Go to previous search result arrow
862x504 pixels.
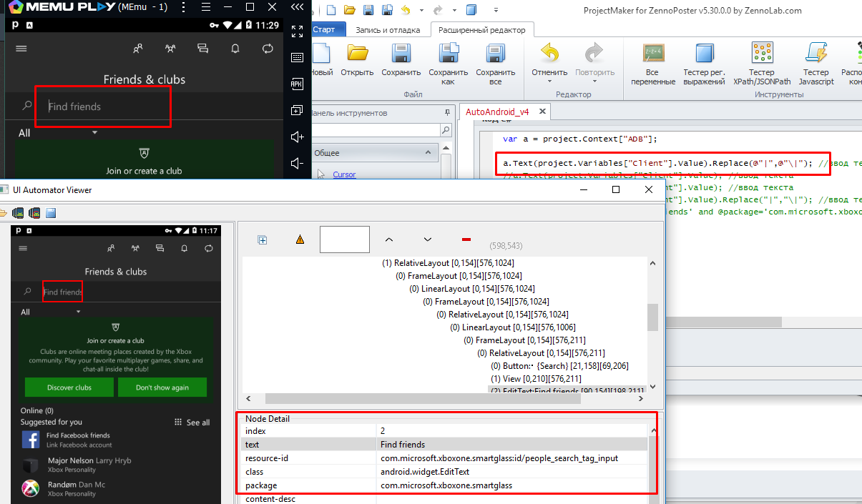click(x=389, y=239)
